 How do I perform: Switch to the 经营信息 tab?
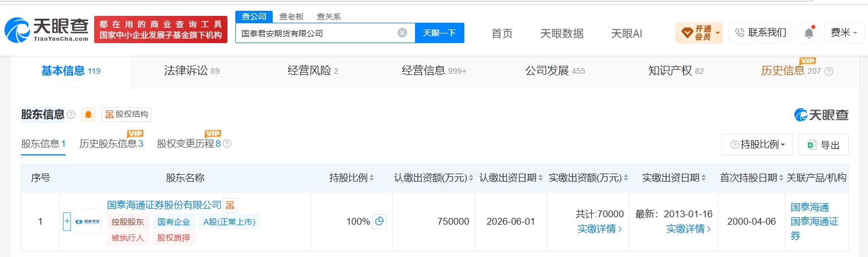pyautogui.click(x=434, y=71)
